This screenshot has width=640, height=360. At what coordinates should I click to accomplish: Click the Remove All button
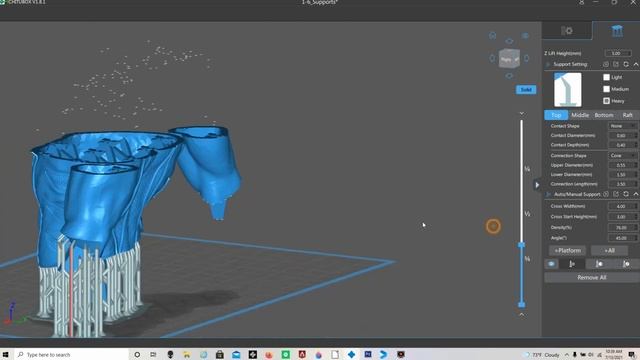coord(592,278)
